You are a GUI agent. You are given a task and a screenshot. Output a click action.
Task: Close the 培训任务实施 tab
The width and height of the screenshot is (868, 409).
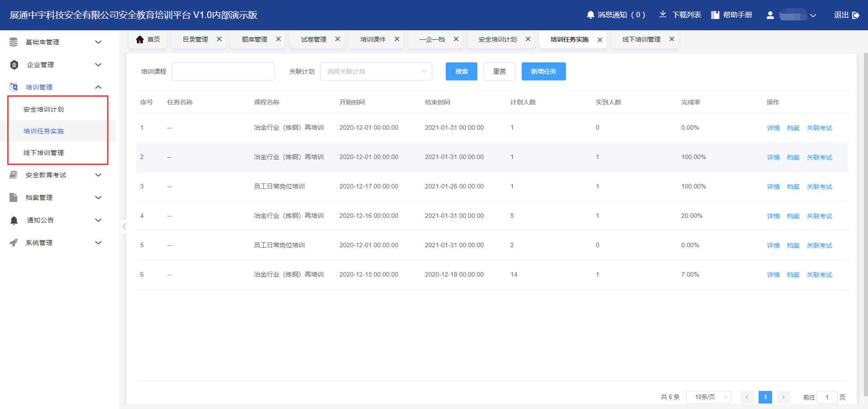point(600,40)
